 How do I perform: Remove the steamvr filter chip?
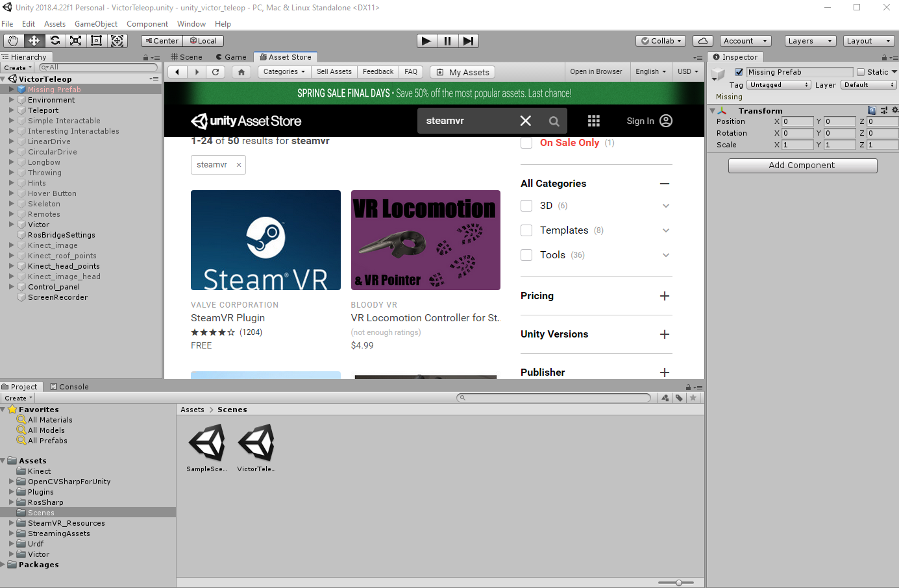click(x=239, y=165)
